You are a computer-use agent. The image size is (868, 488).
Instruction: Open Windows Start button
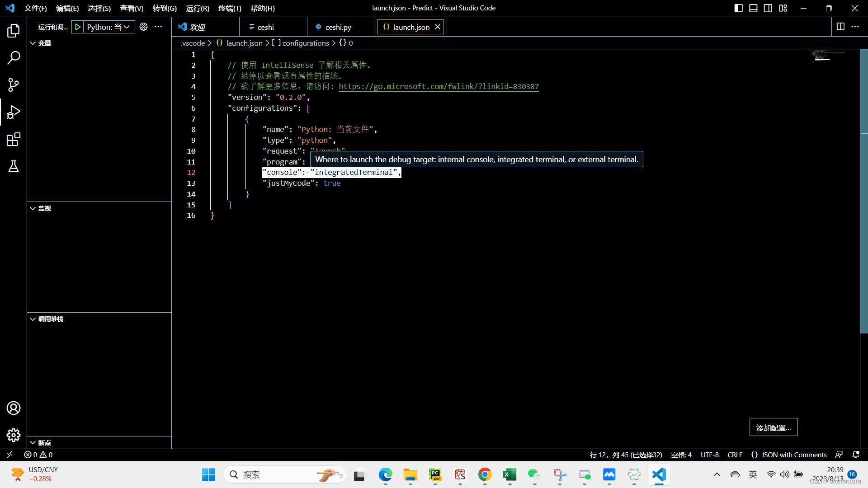(x=208, y=474)
